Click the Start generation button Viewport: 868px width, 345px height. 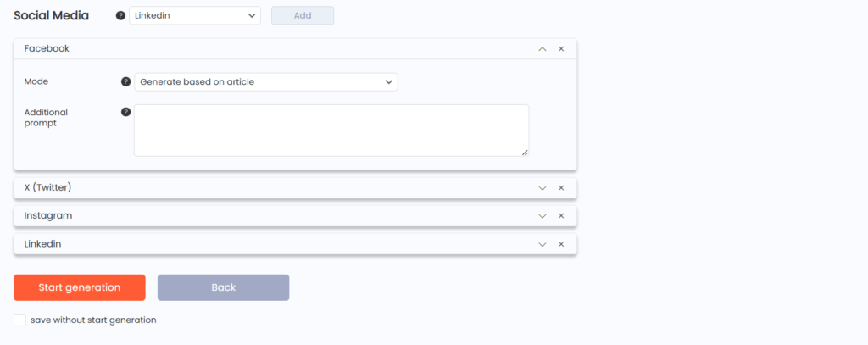80,287
